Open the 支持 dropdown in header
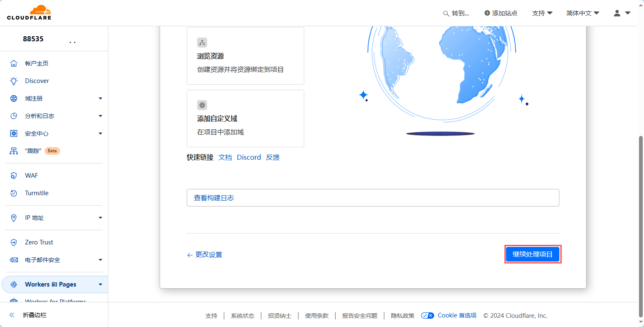644x327 pixels. 542,13
